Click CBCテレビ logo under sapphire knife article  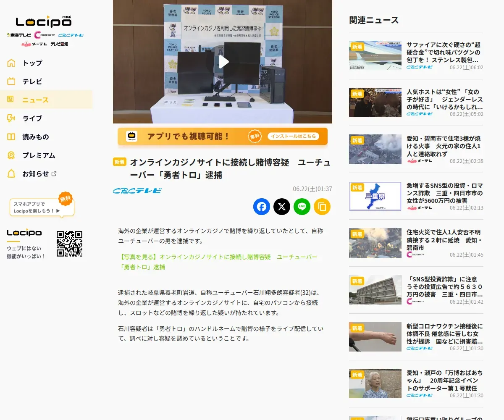pyautogui.click(x=419, y=67)
